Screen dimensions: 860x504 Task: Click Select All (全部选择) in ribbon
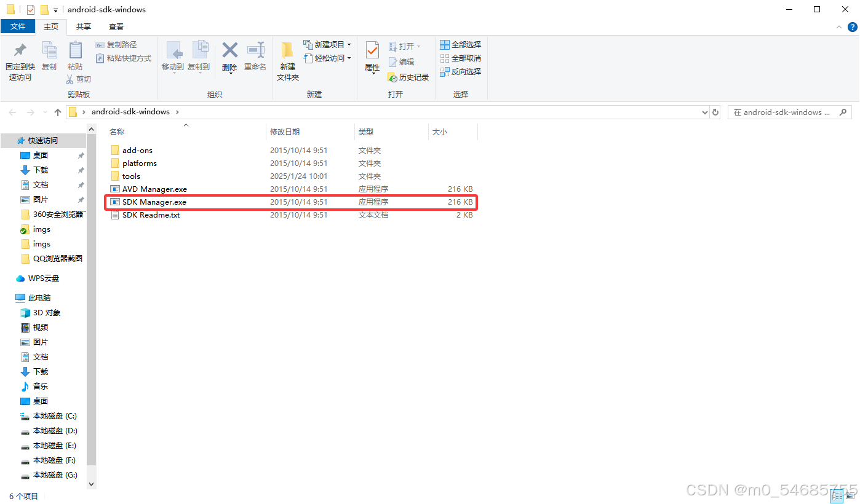click(x=460, y=45)
